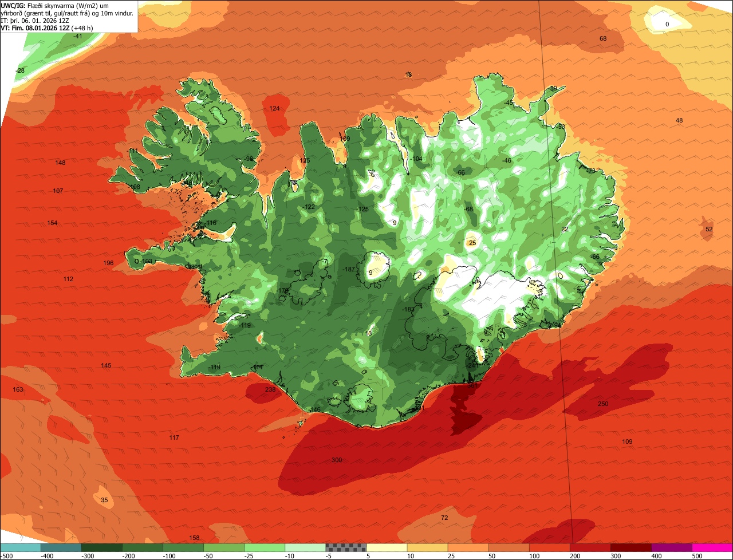Viewport: 733px width, 560px height.
Task: Click the '107' flux value
Action: pos(58,191)
